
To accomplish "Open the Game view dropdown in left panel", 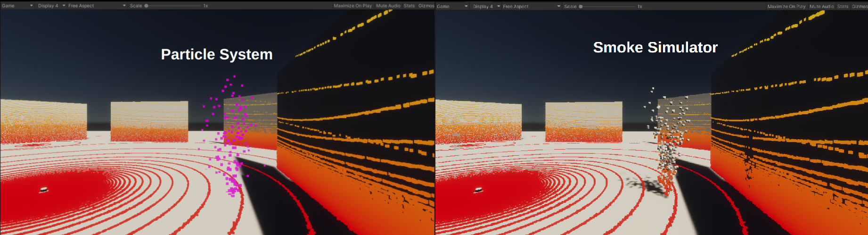I will click(x=17, y=6).
